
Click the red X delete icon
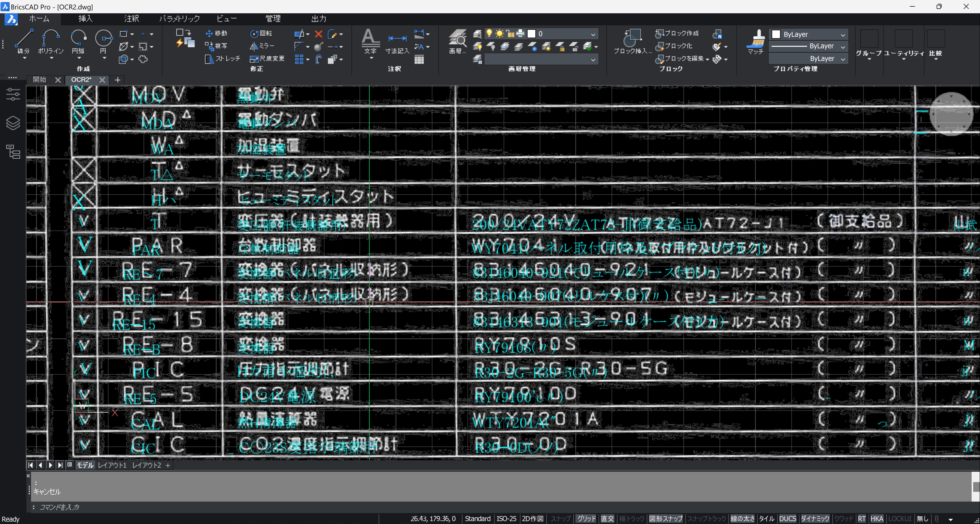tap(318, 34)
